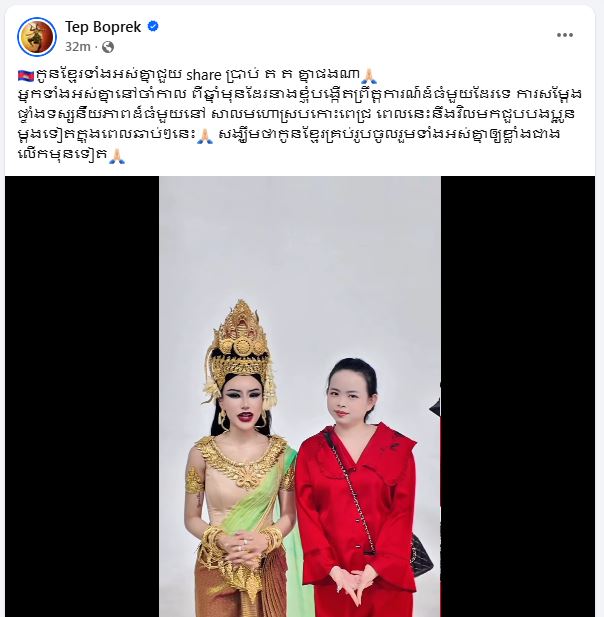Click the dancer's golden crown headdress

238,346
